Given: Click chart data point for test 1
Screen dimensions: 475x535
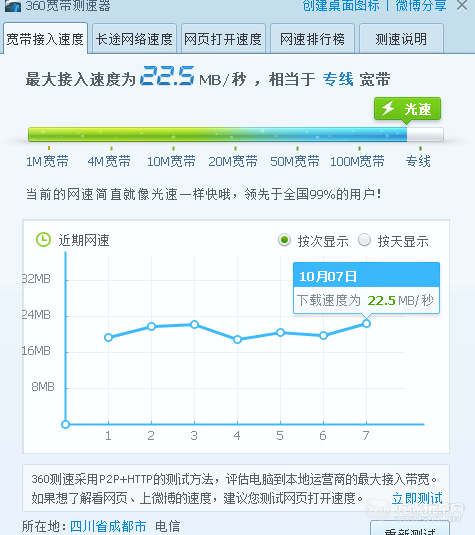Looking at the screenshot, I should [109, 337].
